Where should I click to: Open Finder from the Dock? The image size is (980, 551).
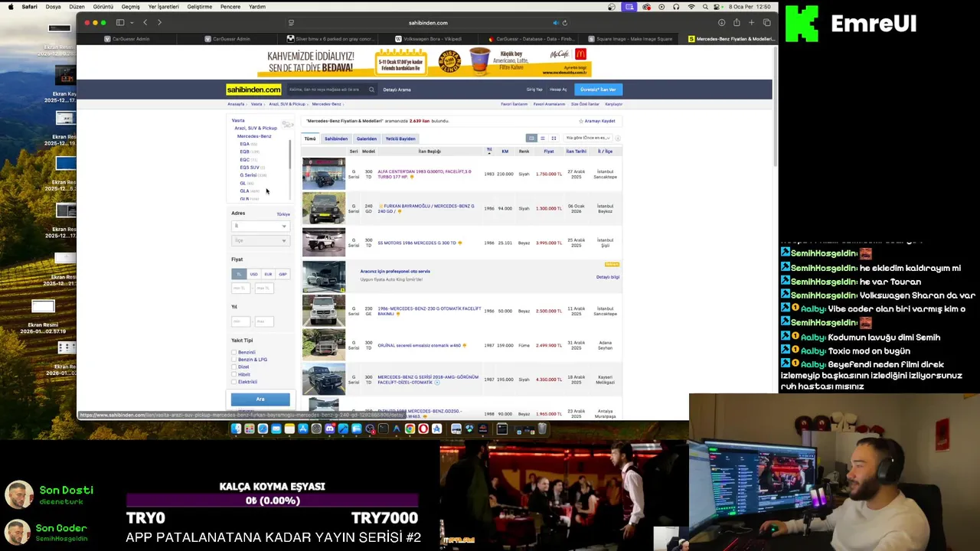point(236,429)
